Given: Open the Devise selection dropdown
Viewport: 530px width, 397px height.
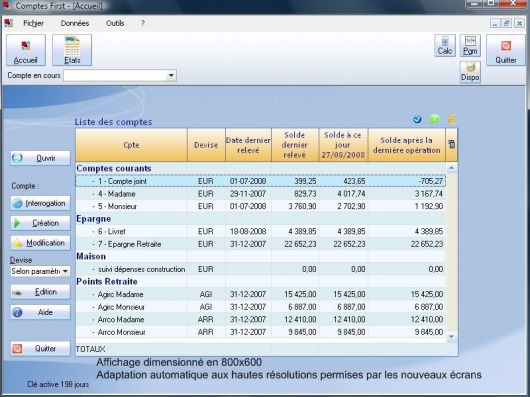Looking at the screenshot, I should pos(40,271).
